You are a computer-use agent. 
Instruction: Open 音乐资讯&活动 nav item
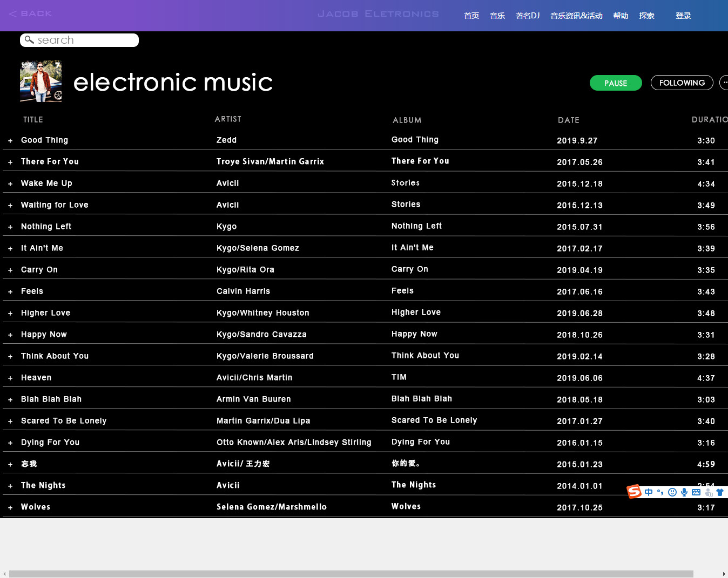576,16
